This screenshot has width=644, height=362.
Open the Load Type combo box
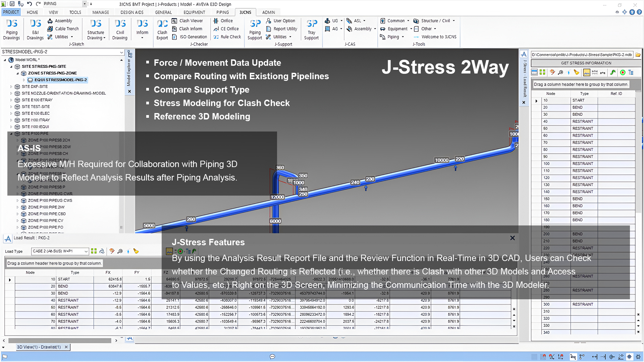60,251
